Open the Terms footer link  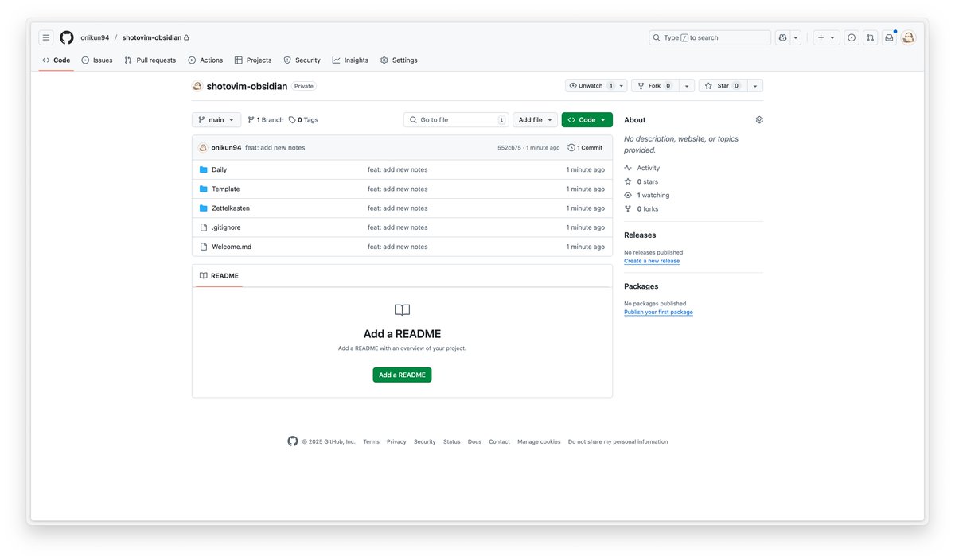(372, 442)
